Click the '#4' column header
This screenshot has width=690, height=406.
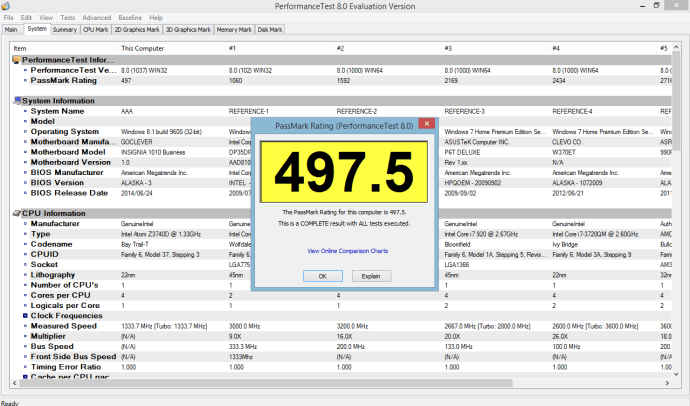[x=603, y=48]
